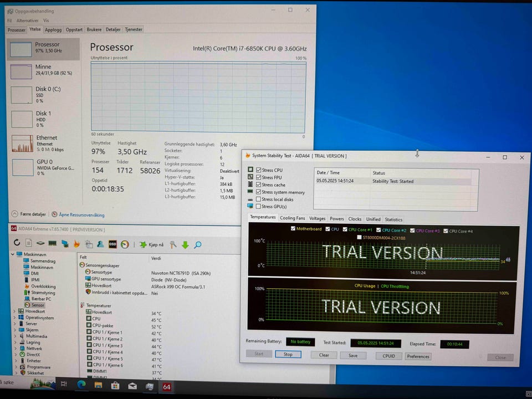This screenshot has width=532, height=399.
Task: Switch to the Cooling Fans tab
Action: tap(292, 218)
